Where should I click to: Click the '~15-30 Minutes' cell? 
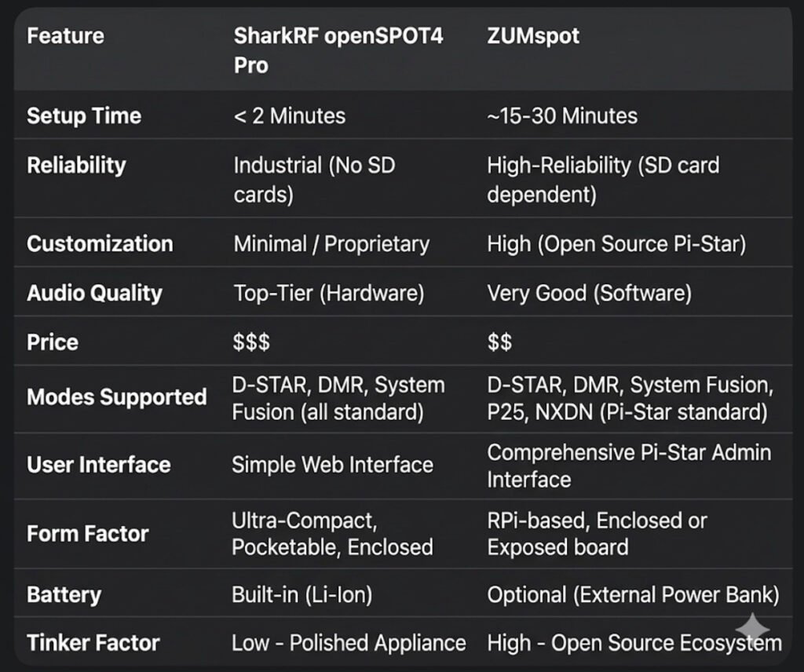click(x=561, y=116)
